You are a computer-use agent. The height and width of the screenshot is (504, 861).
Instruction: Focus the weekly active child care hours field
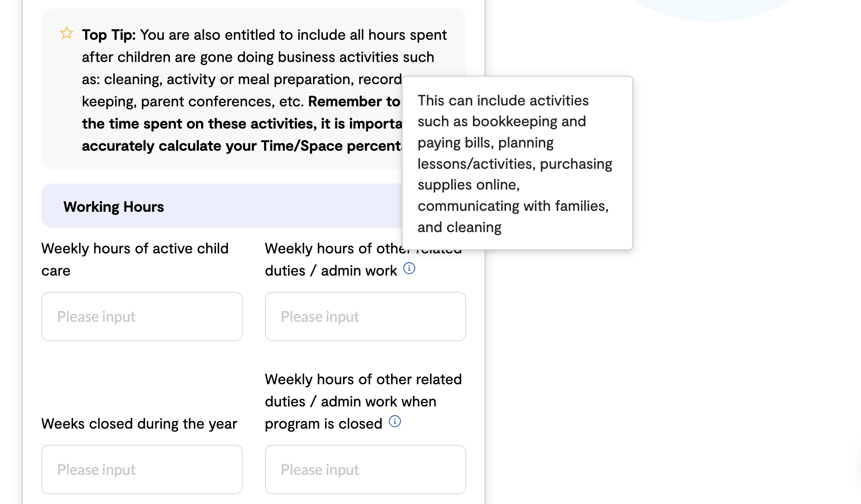click(142, 316)
